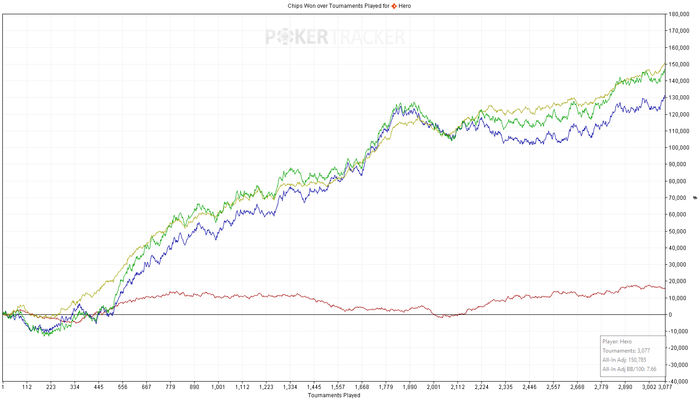This screenshot has width=700, height=400.
Task: Click the '160,000' y-axis label
Action: (679, 48)
